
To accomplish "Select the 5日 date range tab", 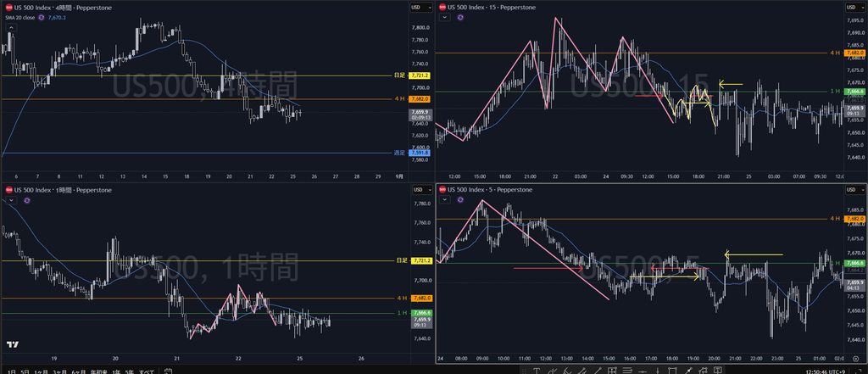I will pyautogui.click(x=25, y=371).
